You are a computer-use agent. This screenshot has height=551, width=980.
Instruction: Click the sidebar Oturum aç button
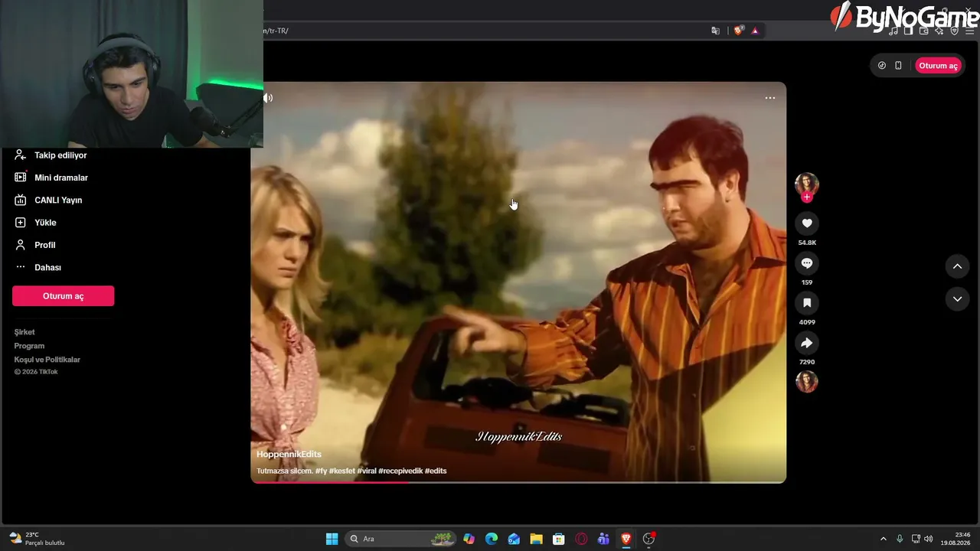coord(63,296)
